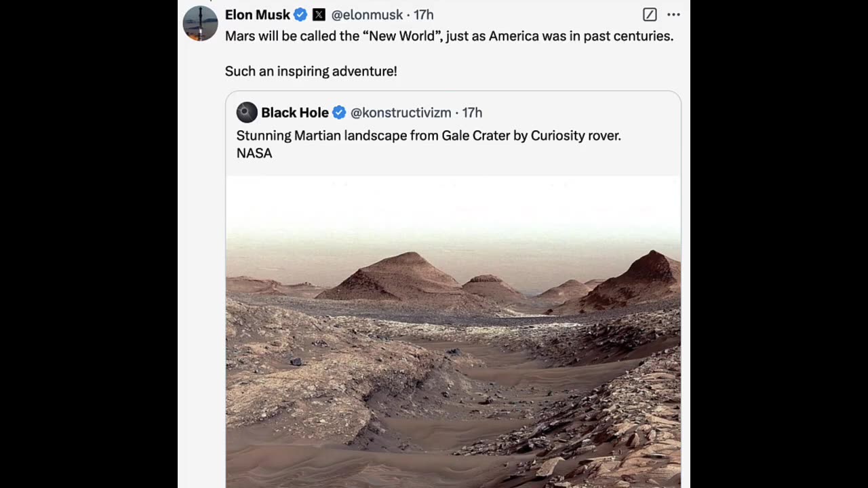Open the Grok slash icon on post

(x=649, y=15)
